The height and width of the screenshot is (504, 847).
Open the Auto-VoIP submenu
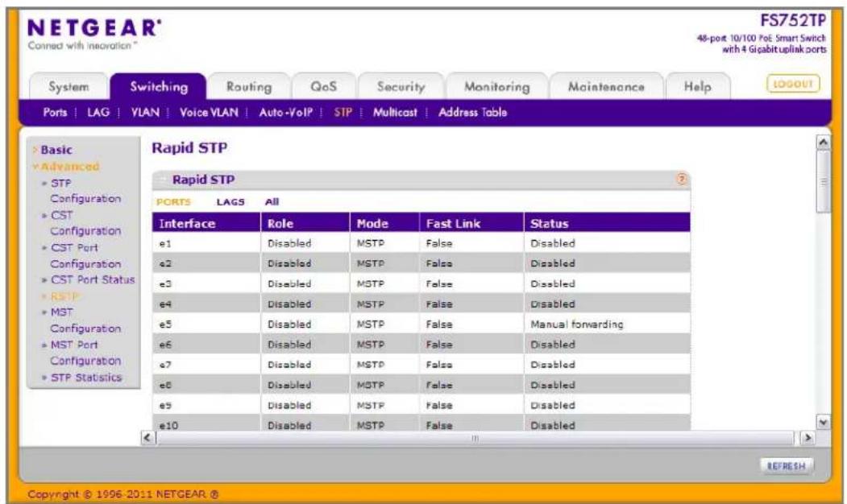(x=286, y=112)
